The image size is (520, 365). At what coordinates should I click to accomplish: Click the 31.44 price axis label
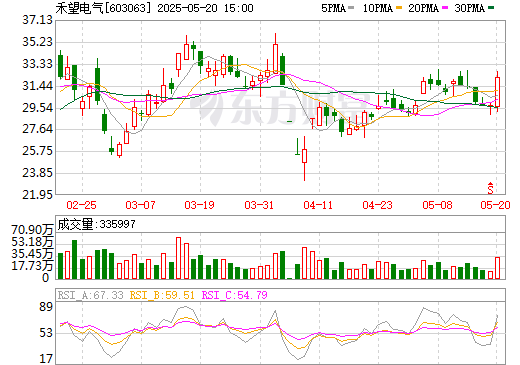(37, 86)
